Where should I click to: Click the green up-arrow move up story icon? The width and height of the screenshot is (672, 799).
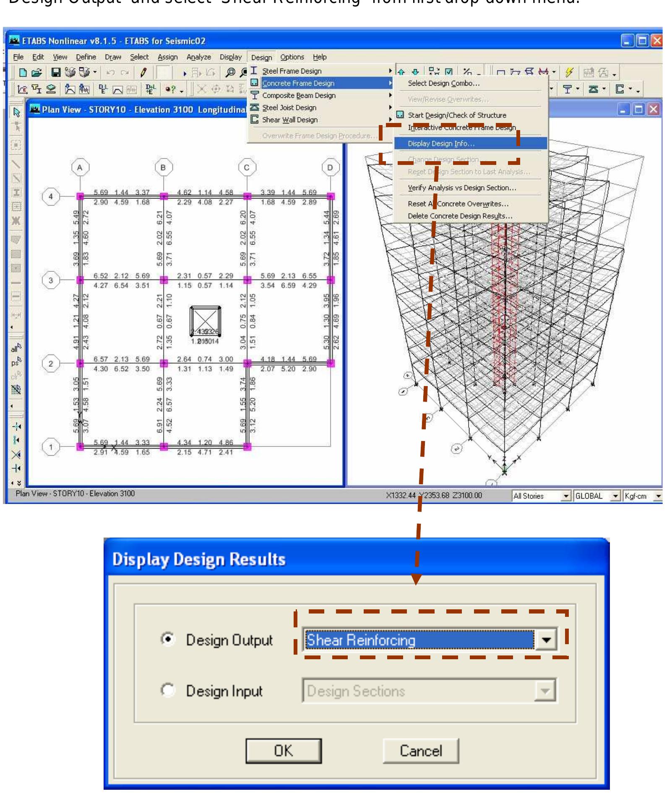tap(401, 72)
